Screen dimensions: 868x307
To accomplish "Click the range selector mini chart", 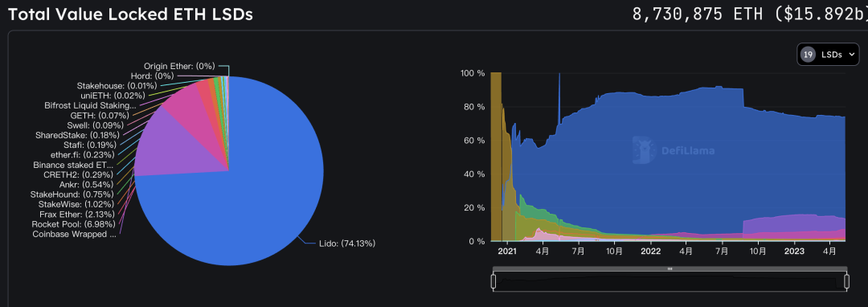I will tap(669, 281).
